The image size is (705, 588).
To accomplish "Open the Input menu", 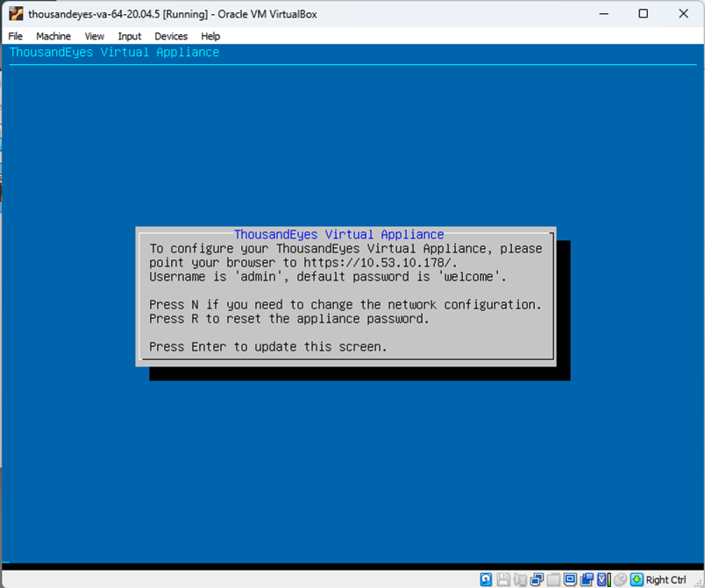I will [x=130, y=36].
